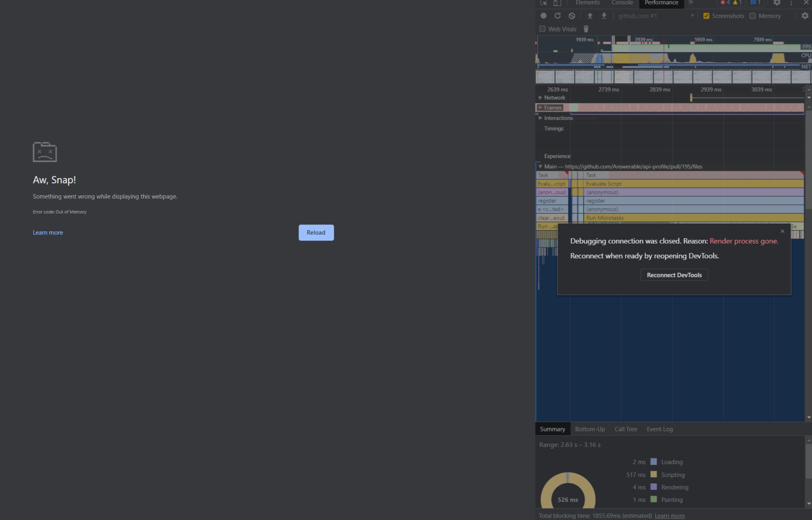Open the Call Tree tab
The height and width of the screenshot is (520, 812).
point(626,429)
